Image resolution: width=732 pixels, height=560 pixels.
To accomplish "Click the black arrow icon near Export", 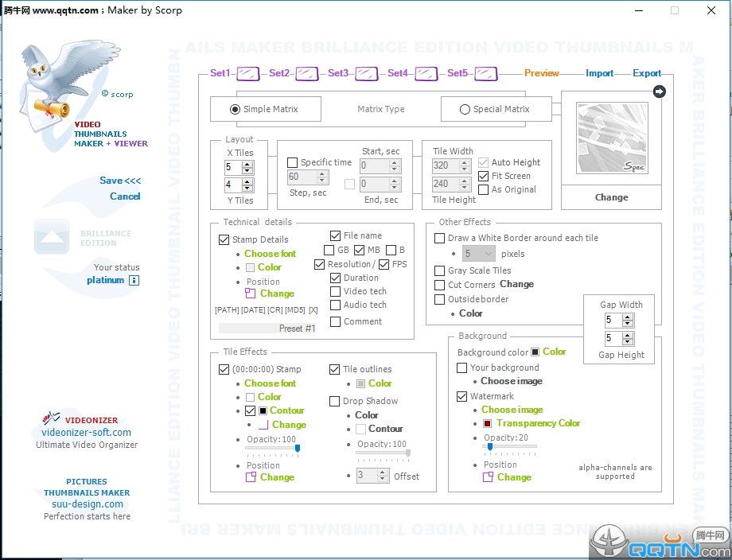I will click(x=659, y=91).
